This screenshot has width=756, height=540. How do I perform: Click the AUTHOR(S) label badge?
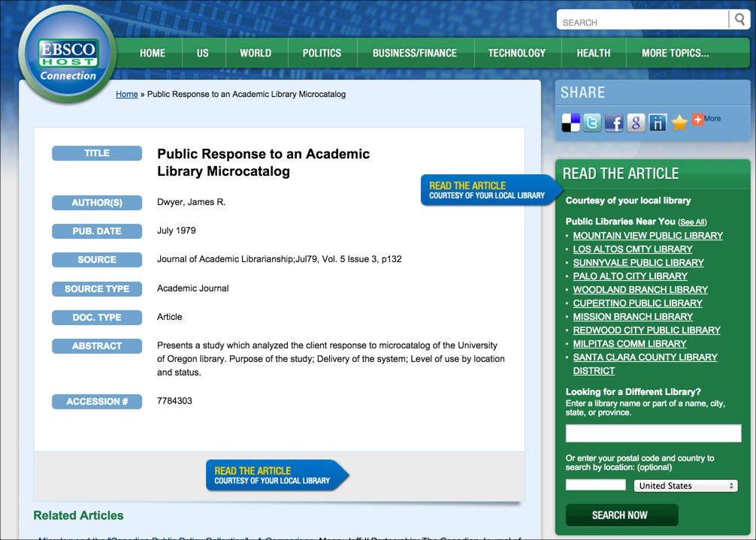[97, 203]
